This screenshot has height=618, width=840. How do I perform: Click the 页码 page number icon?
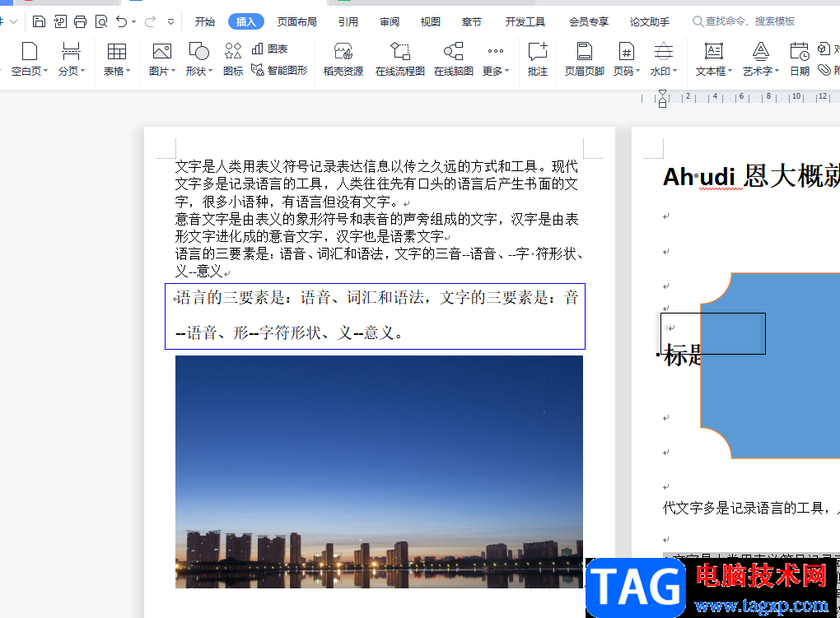click(626, 51)
